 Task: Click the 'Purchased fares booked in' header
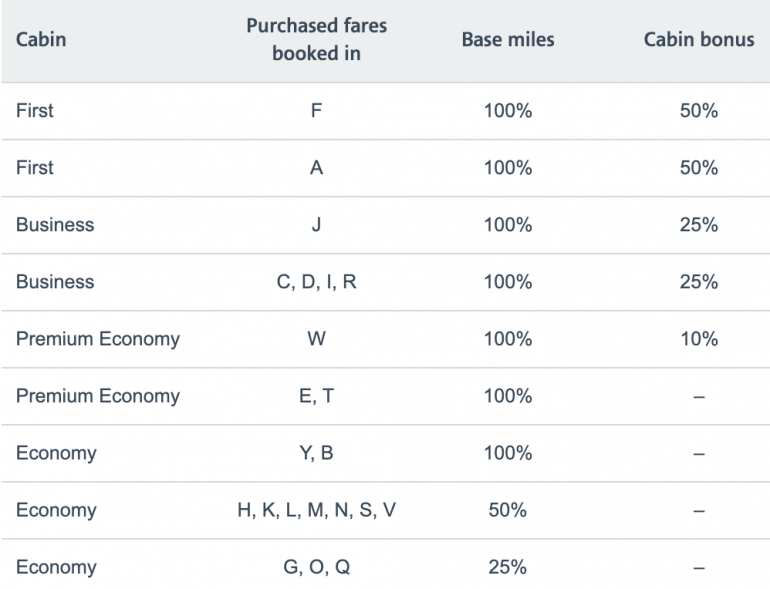[316, 40]
